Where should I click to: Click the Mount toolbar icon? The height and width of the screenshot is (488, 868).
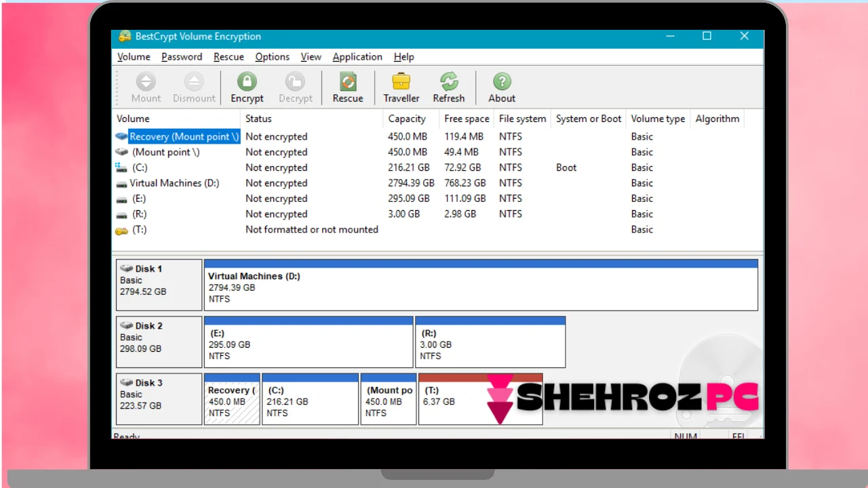(146, 82)
